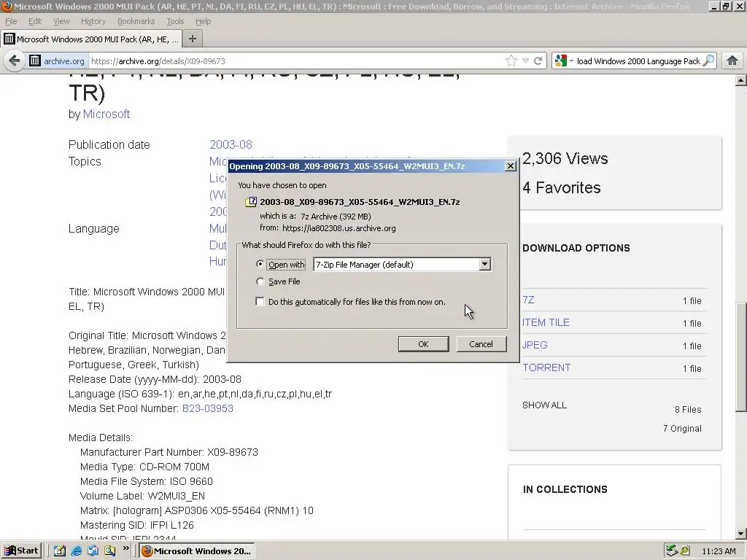Click the first Quick Launch icon beside Start
The width and height of the screenshot is (747, 560).
(60, 551)
